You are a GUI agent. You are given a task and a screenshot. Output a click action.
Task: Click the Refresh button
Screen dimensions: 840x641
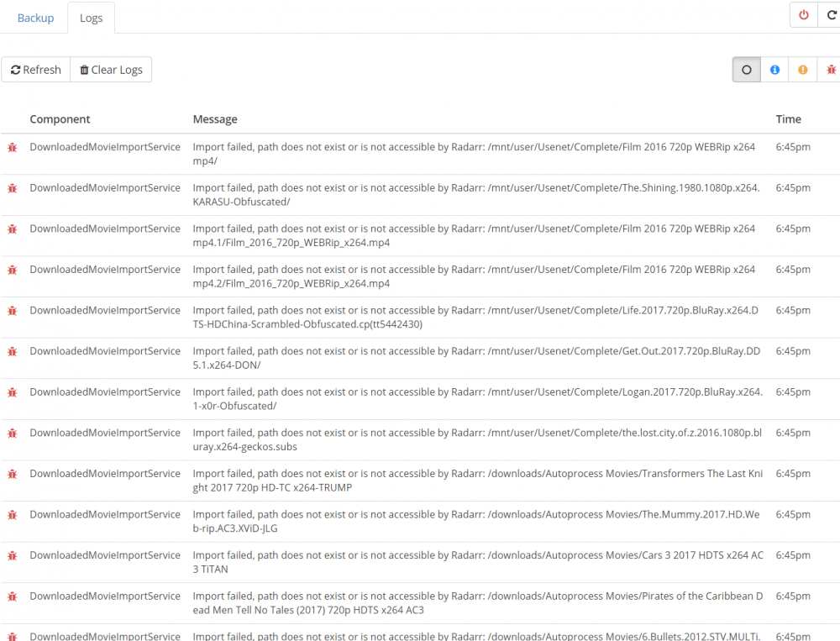(x=36, y=70)
